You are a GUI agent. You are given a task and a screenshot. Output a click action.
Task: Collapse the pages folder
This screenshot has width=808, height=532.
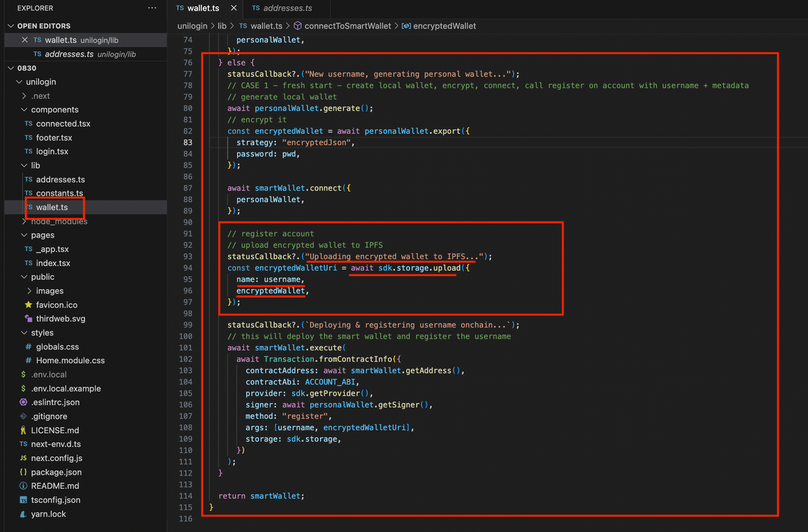[x=24, y=235]
